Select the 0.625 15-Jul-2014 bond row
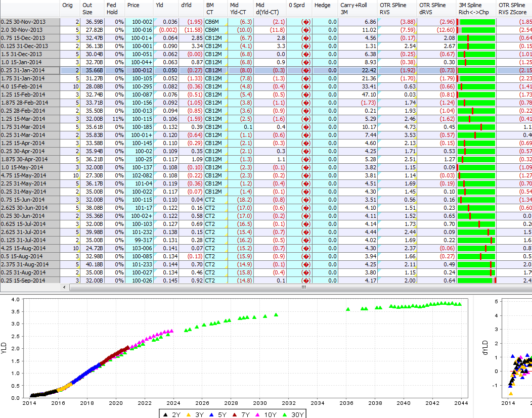Image resolution: width=532 pixels, height=418 pixels. pyautogui.click(x=30, y=224)
